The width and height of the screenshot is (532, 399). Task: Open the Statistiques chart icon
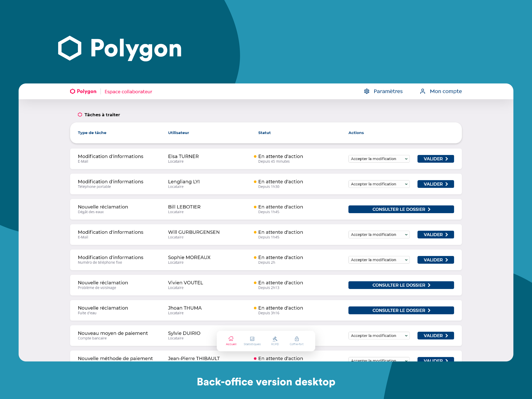(x=252, y=339)
